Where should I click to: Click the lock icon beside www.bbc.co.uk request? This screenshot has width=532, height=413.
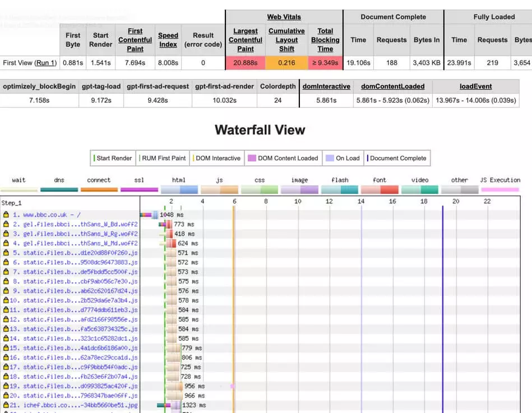pyautogui.click(x=6, y=215)
